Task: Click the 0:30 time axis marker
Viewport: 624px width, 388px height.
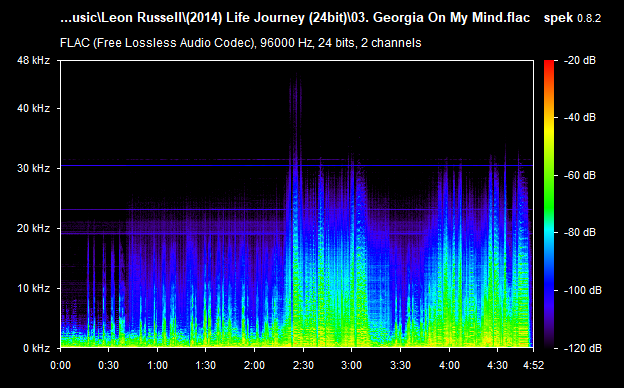Action: (x=109, y=365)
